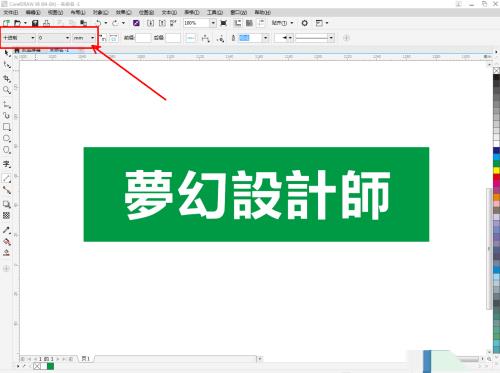Select the Drop Shadow tool
The width and height of the screenshot is (500, 373).
[x=7, y=204]
